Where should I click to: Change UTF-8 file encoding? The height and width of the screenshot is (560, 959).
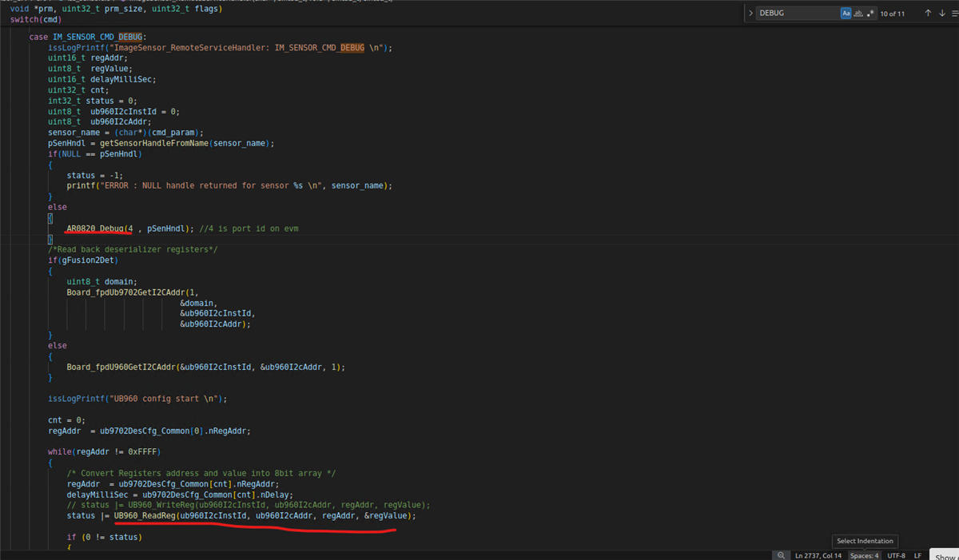(x=896, y=555)
